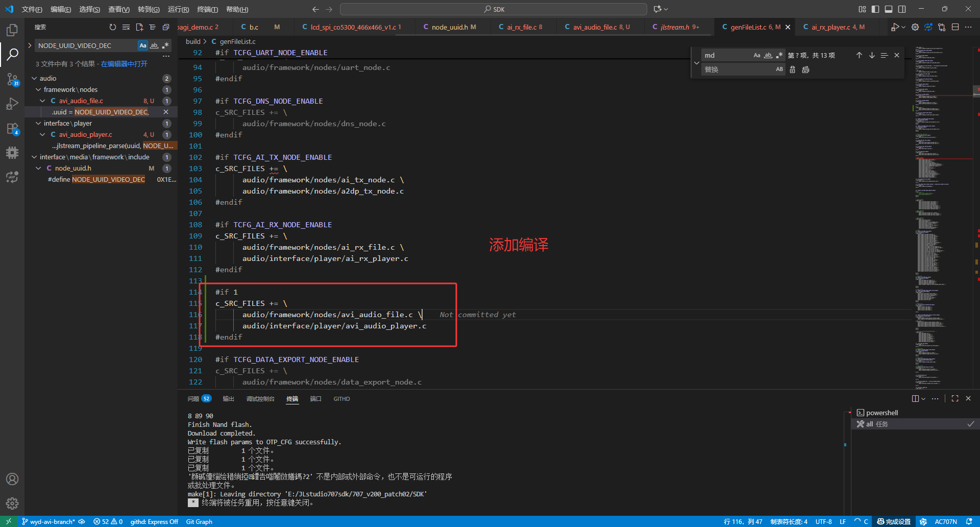Image resolution: width=980 pixels, height=527 pixels.
Task: Go to next match in find widget
Action: tap(872, 55)
